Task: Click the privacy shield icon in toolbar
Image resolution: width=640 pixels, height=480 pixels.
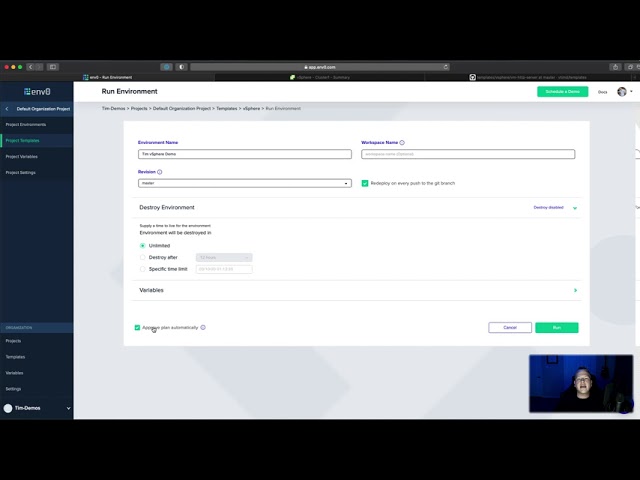Action: point(182,67)
